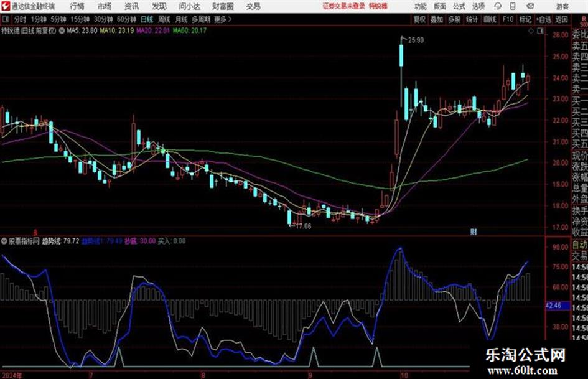This screenshot has width=588, height=379.
Task: Switch to the 15分钟 period tab
Action: [80, 19]
